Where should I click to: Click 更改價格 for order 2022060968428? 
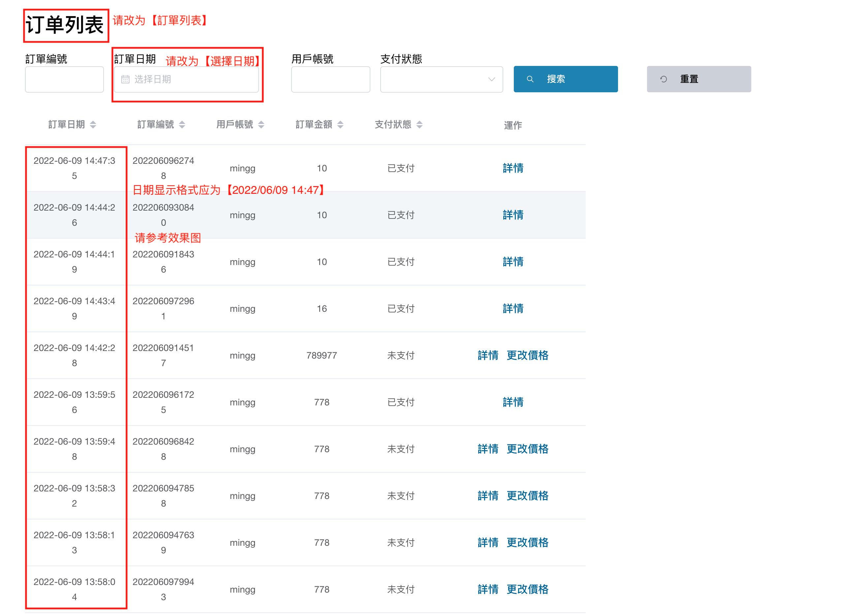click(x=527, y=449)
